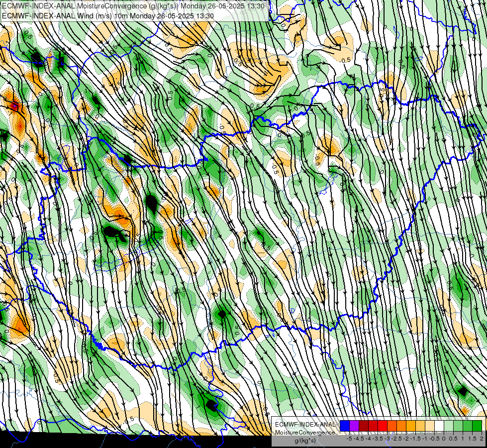487x448 pixels.
Task: Click 'MoistureConvergence' text in the legend box
Action: click(x=305, y=433)
